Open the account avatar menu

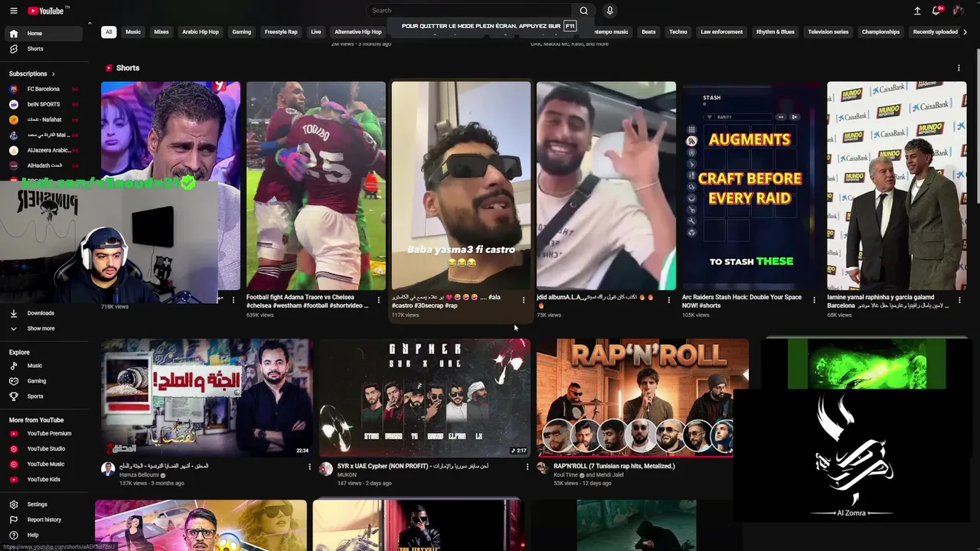(958, 11)
